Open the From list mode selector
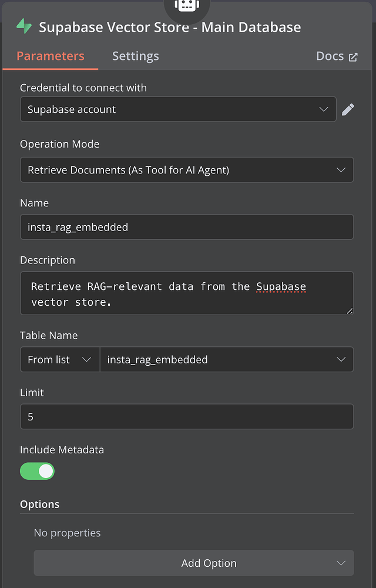Image resolution: width=376 pixels, height=588 pixels. pyautogui.click(x=59, y=359)
